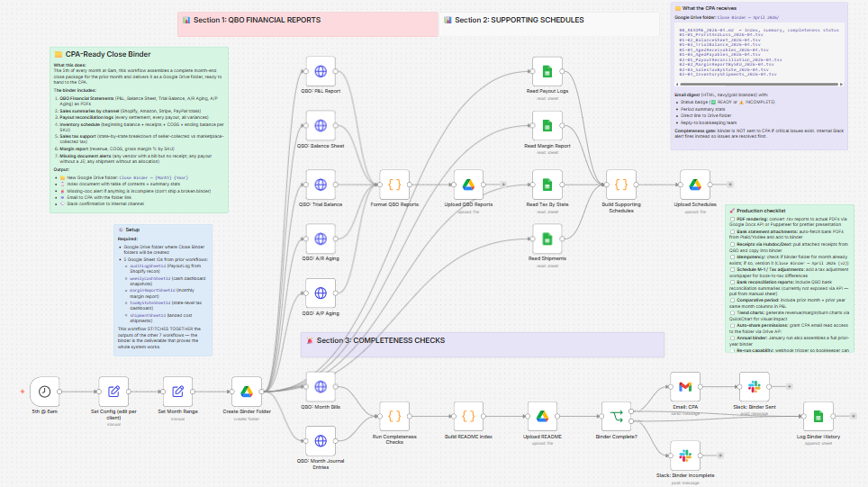This screenshot has height=487, width=868.
Task: Open the 'QBO: Month Journal Entries' node
Action: point(321,440)
